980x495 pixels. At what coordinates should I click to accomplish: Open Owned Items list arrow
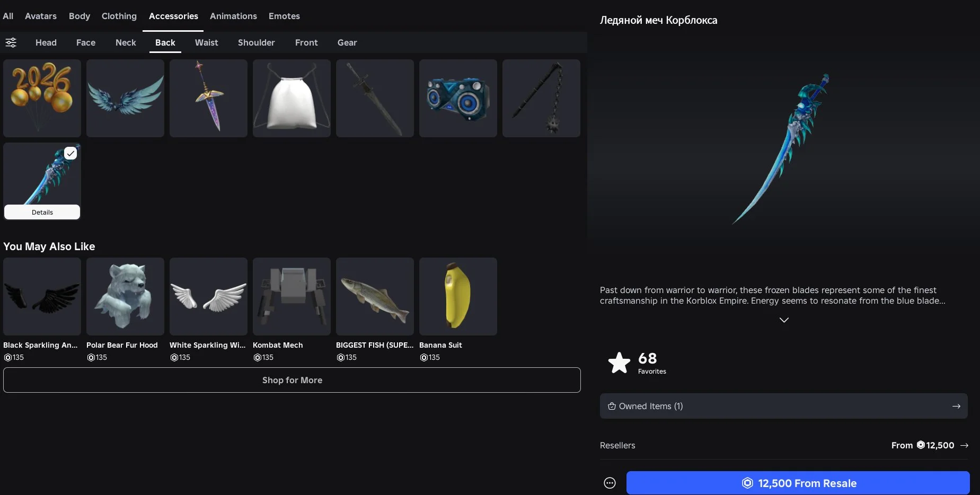[x=956, y=406]
